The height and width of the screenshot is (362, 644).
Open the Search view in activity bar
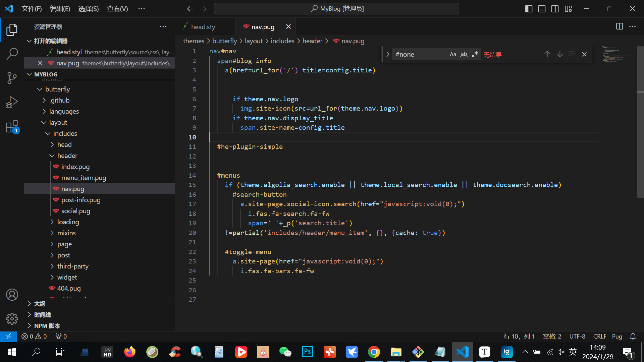point(12,54)
